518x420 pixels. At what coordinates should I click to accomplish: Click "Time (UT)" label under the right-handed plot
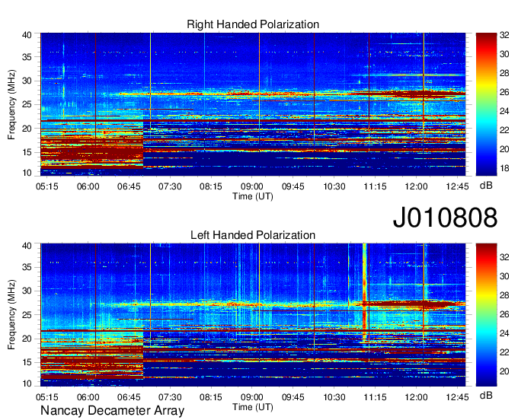[x=253, y=196]
